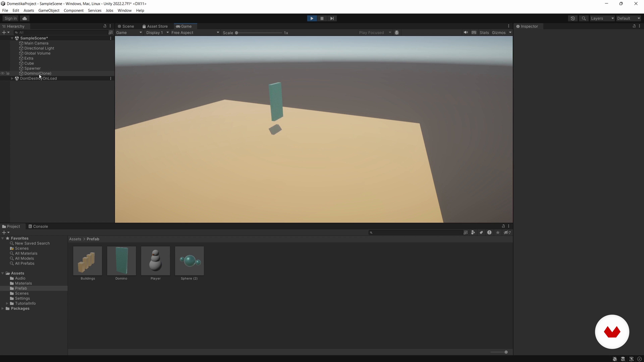The height and width of the screenshot is (362, 644).
Task: Open the Default layout dropdown
Action: (629, 18)
